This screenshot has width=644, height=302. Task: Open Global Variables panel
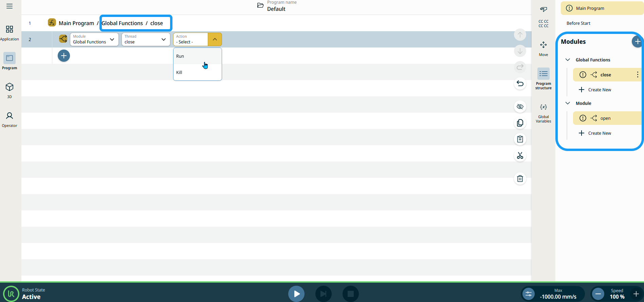tap(543, 113)
